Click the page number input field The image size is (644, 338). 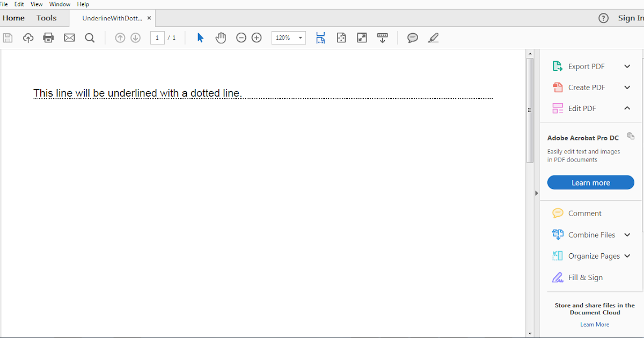point(157,38)
